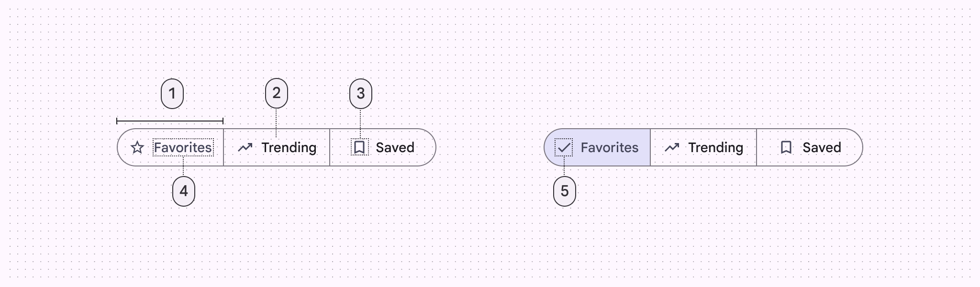Viewport: 980px width, 287px height.
Task: Click the dotted leader line above badge 5
Action: click(564, 167)
